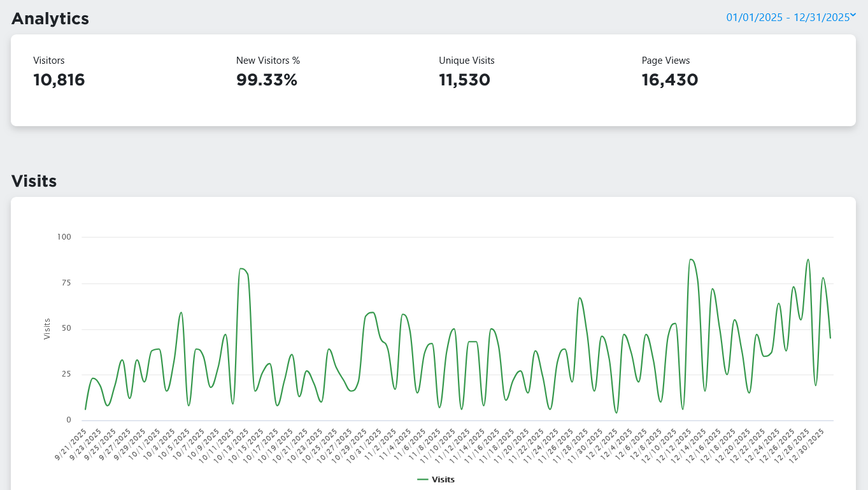Click the rotated Visits y-axis title
The width and height of the screenshot is (868, 490).
click(x=47, y=329)
